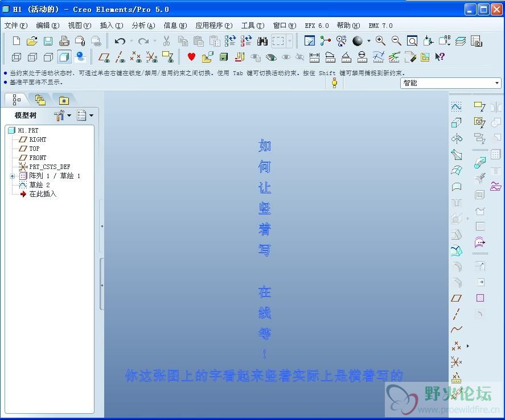This screenshot has height=420, width=505.
Task: Click the navigator panel collapse handle
Action: point(102,227)
